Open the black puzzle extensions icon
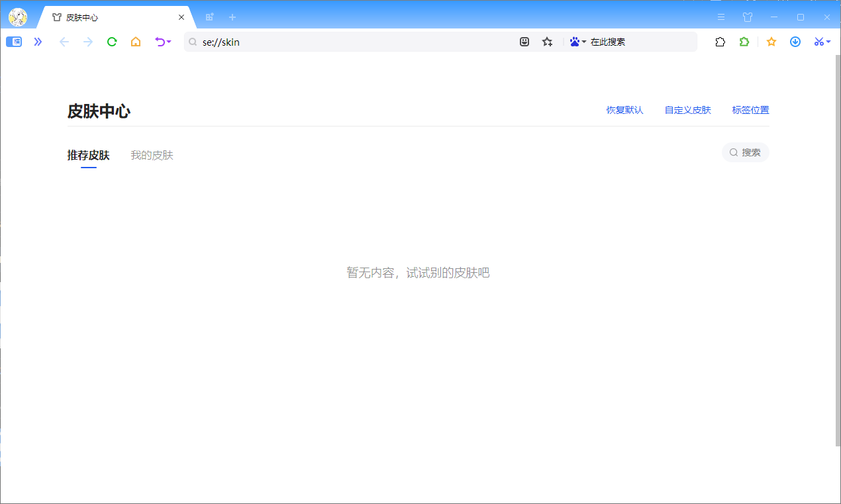The height and width of the screenshot is (504, 841). [720, 42]
